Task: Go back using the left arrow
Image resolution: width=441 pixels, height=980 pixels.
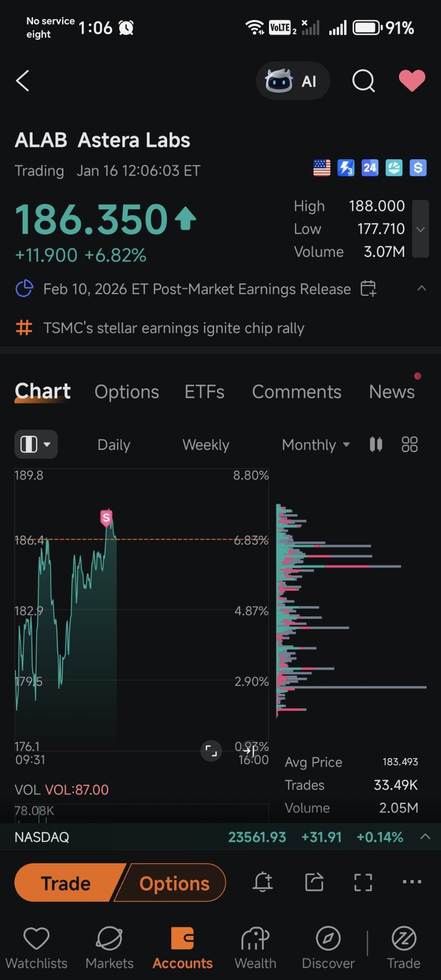Action: point(22,80)
